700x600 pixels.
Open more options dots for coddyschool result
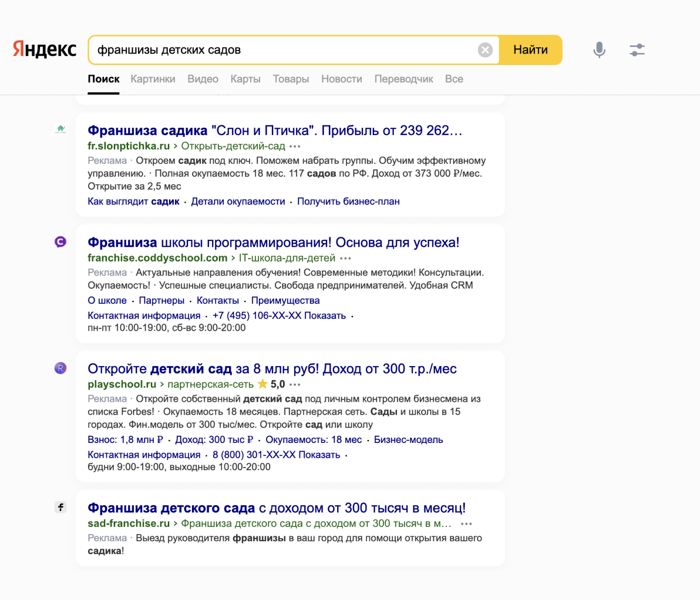click(x=346, y=258)
